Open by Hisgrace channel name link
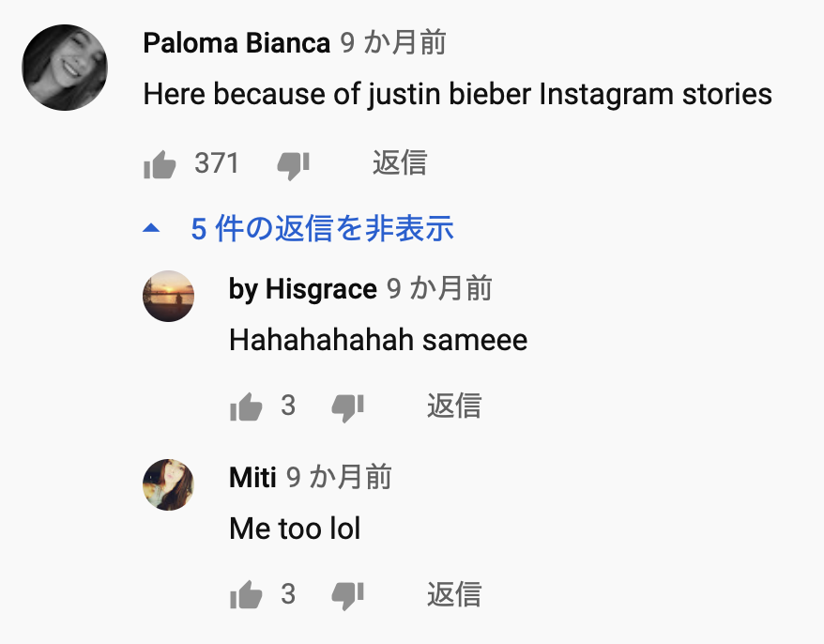 click(x=302, y=289)
